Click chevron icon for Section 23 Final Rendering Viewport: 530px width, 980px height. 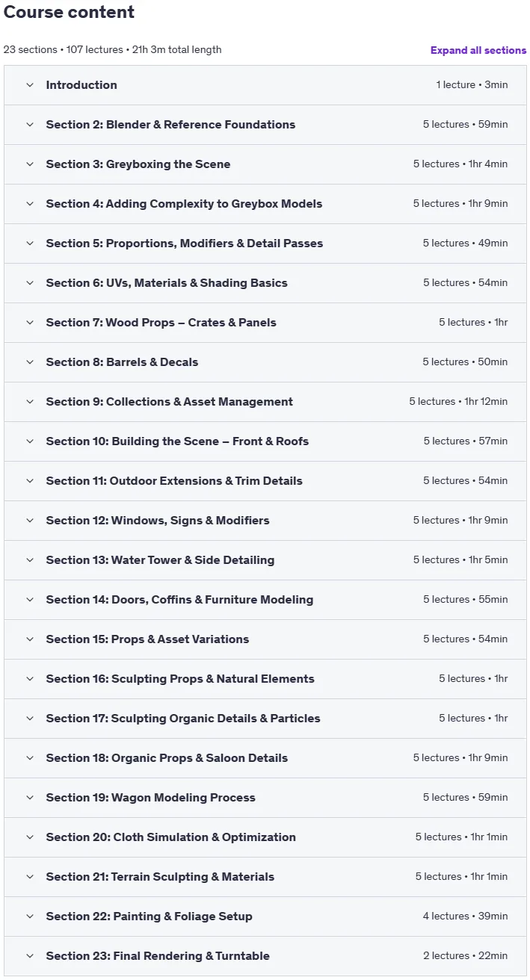click(x=30, y=956)
